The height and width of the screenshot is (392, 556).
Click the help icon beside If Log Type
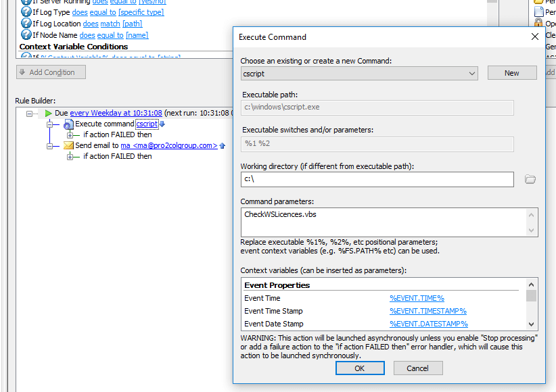pyautogui.click(x=26, y=12)
